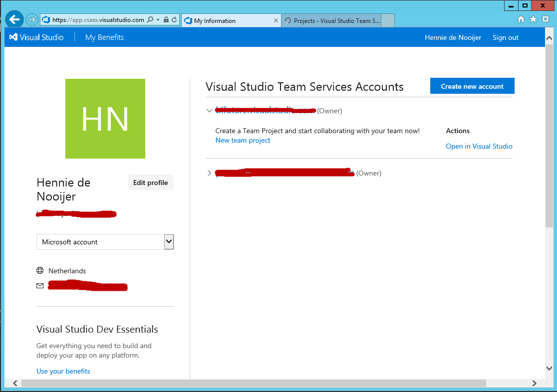Screen dimensions: 557x392
Task: Open the New team project link
Action: tap(243, 140)
